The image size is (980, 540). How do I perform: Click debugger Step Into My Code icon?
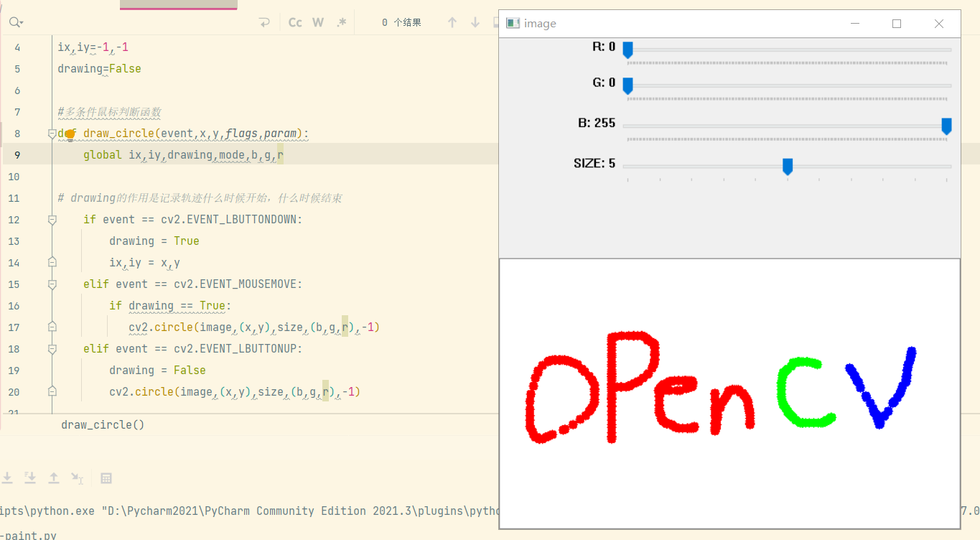click(30, 478)
